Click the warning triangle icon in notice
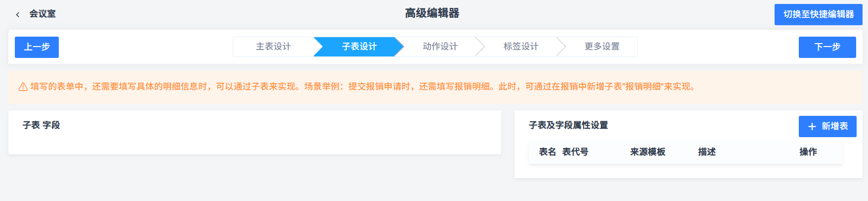The width and height of the screenshot is (868, 201). (23, 87)
